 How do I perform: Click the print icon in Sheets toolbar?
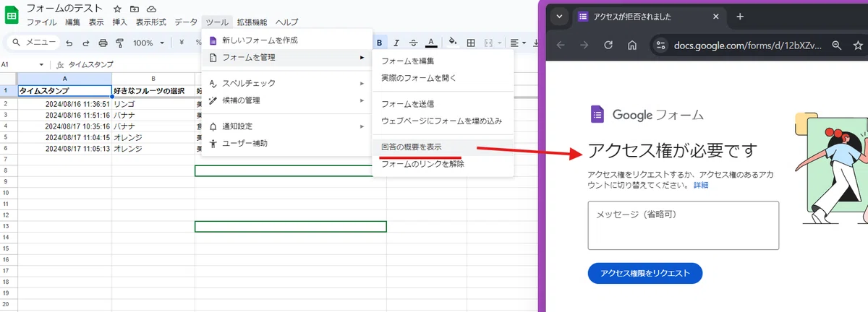click(x=103, y=43)
